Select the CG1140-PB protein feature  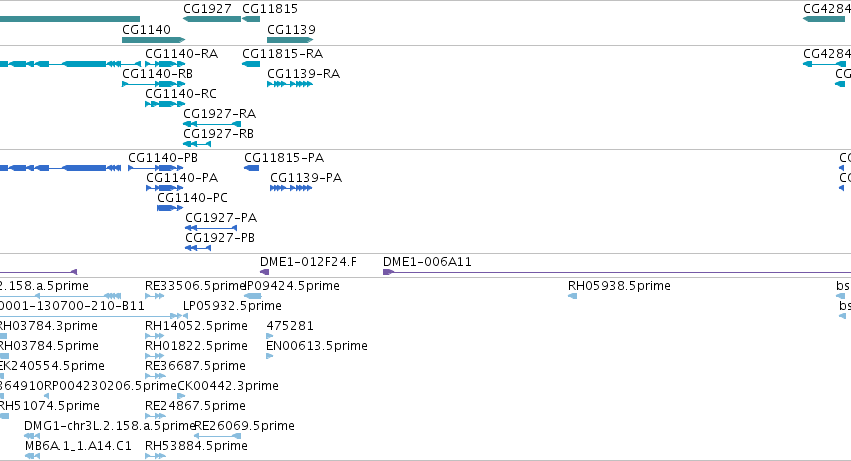(156, 168)
